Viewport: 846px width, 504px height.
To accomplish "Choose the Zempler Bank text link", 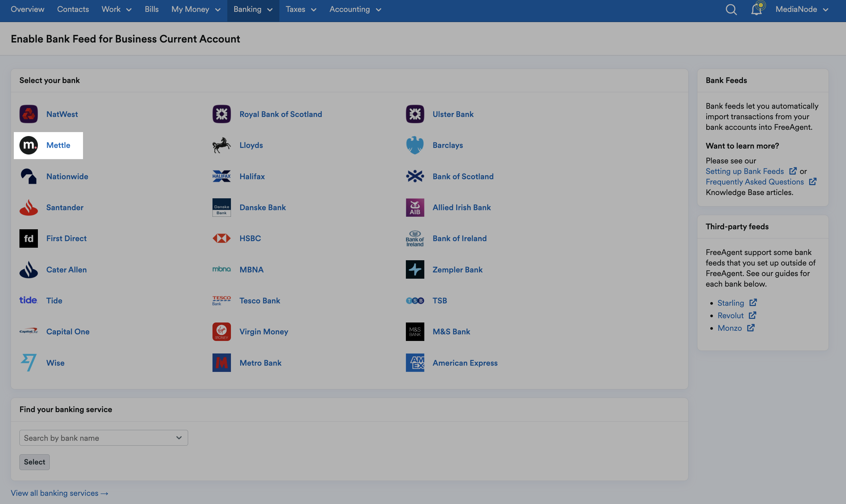I will tap(458, 269).
